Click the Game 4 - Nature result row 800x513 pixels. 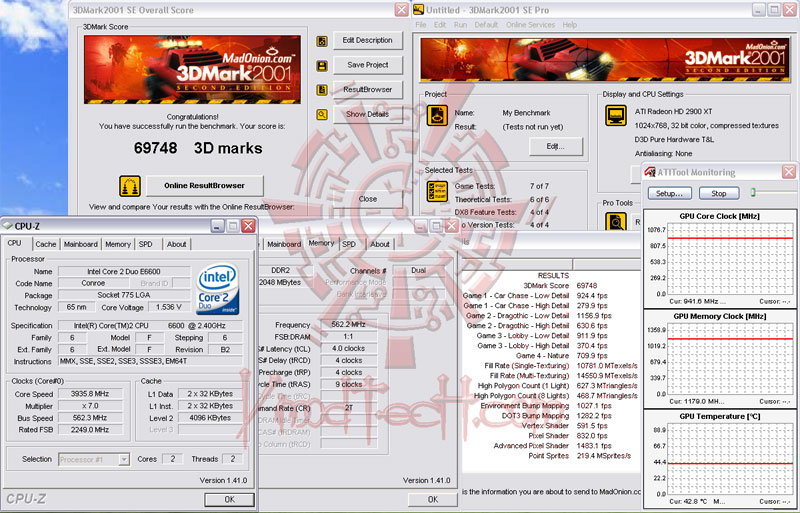pos(562,355)
